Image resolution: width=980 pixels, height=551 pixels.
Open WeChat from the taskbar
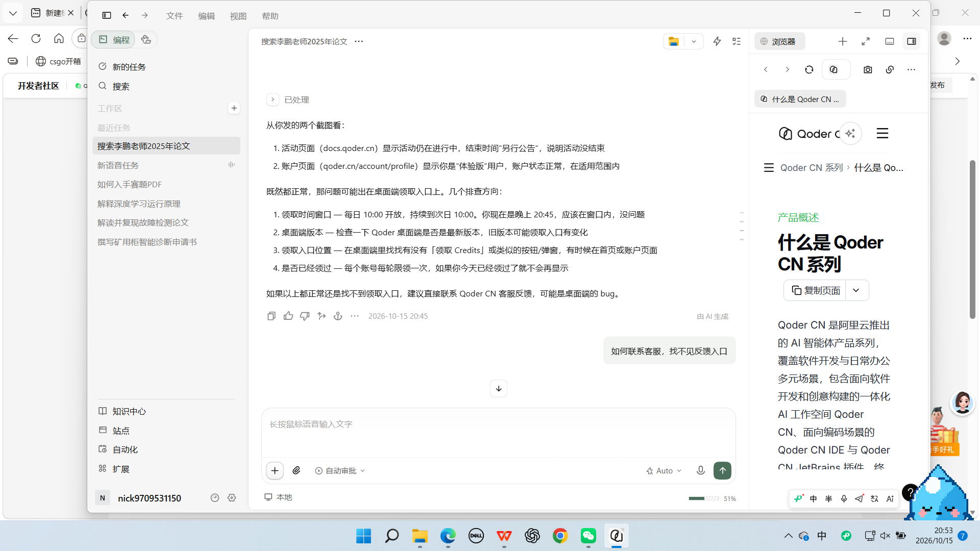point(588,536)
